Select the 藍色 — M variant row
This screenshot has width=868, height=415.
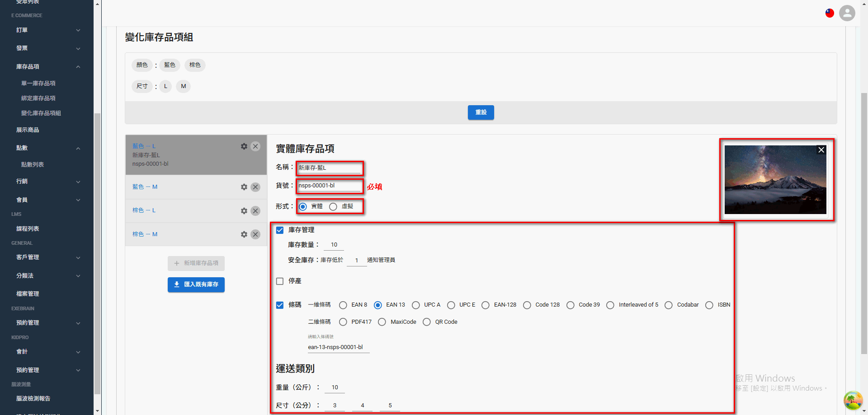pyautogui.click(x=196, y=187)
